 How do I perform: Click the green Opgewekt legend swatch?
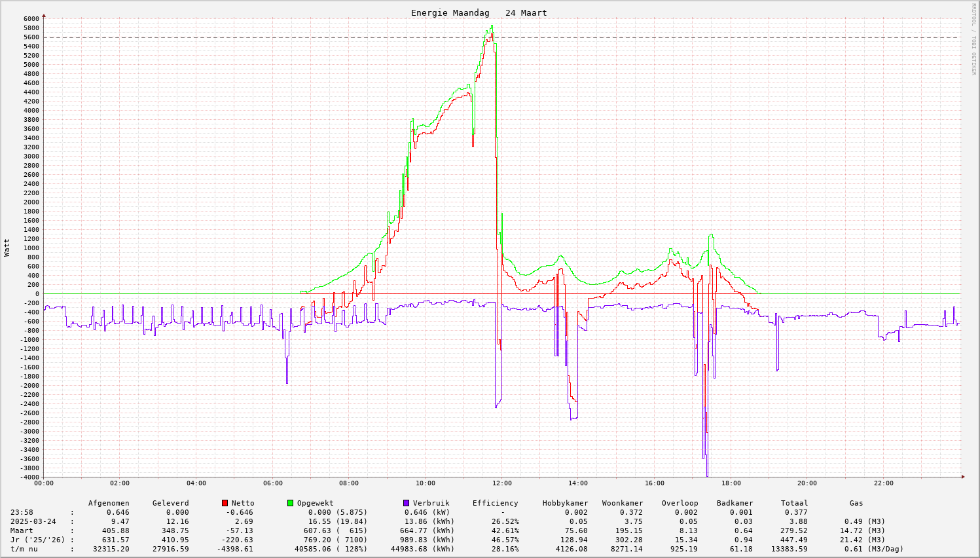pyautogui.click(x=290, y=503)
